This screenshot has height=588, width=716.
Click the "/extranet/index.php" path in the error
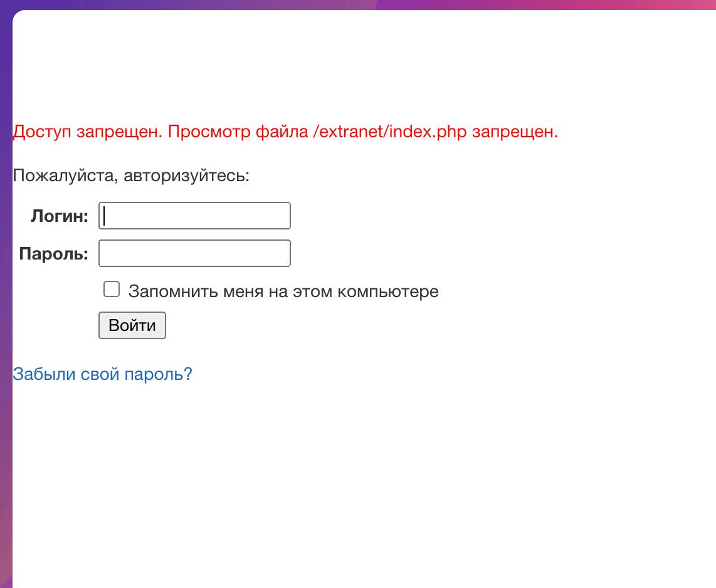389,132
